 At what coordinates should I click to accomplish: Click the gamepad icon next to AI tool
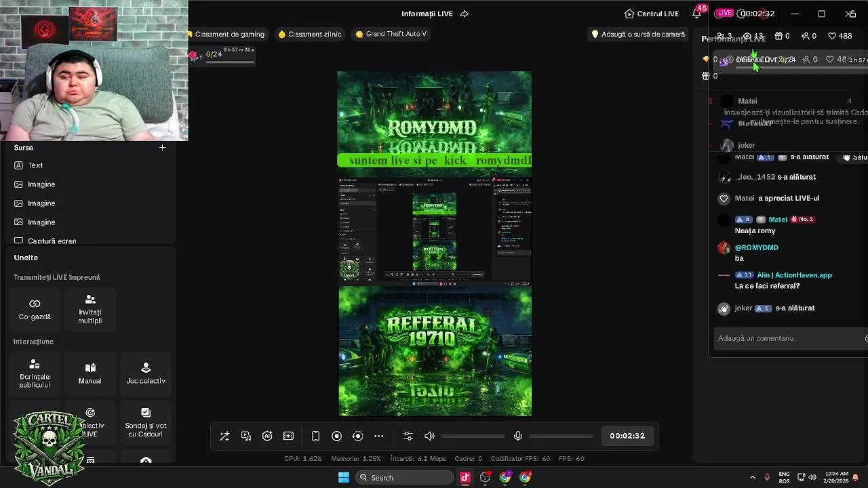(x=288, y=436)
